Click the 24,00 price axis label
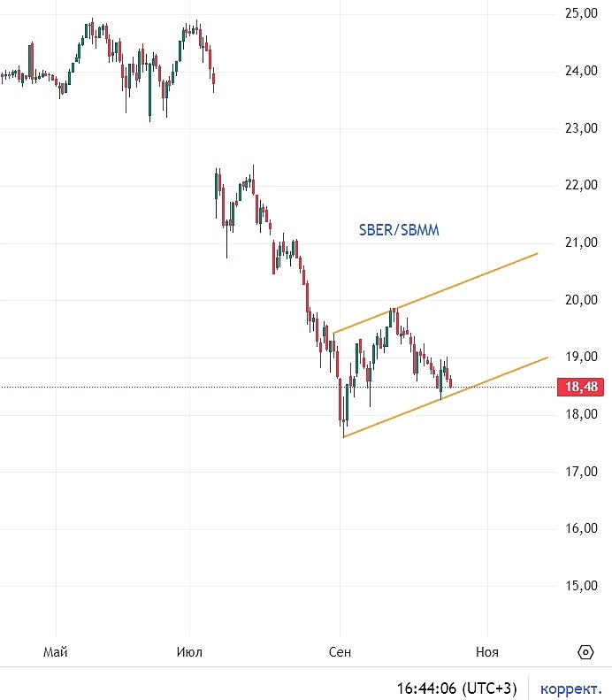Screen dimensions: 612x700 click(581, 72)
